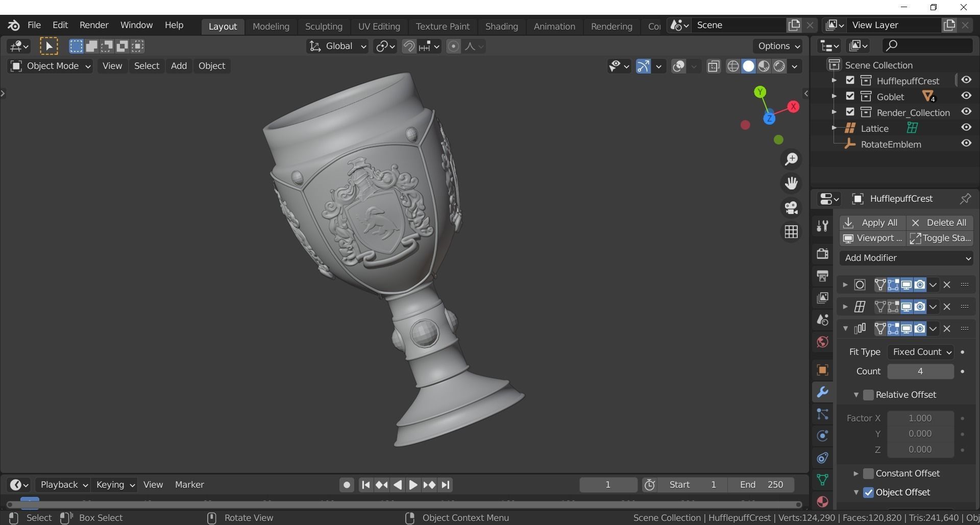Toggle X-ray display icon
The height and width of the screenshot is (525, 980).
pos(714,66)
